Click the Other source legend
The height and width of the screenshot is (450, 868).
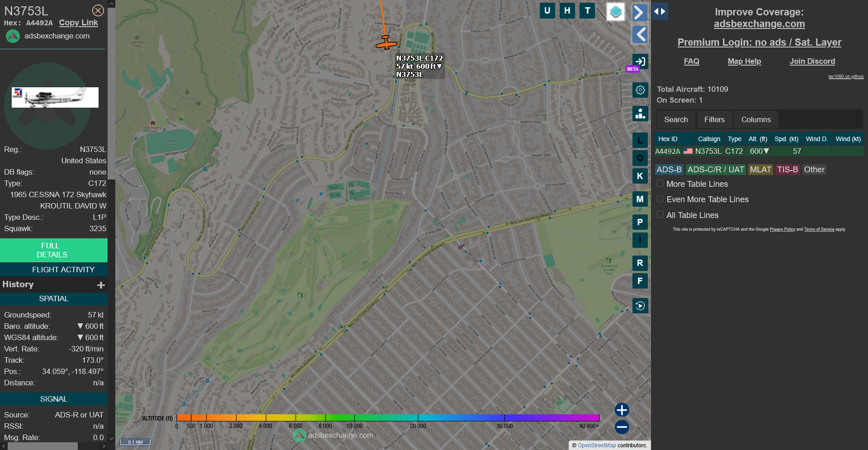pyautogui.click(x=814, y=170)
